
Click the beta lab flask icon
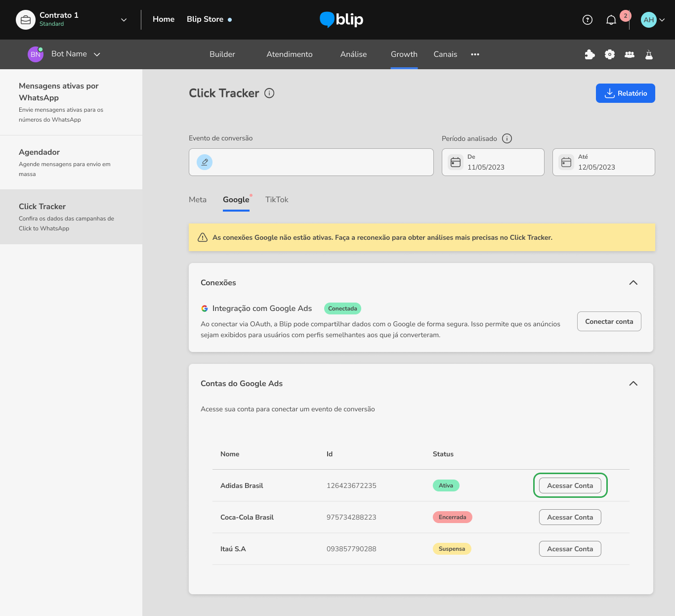tap(649, 54)
